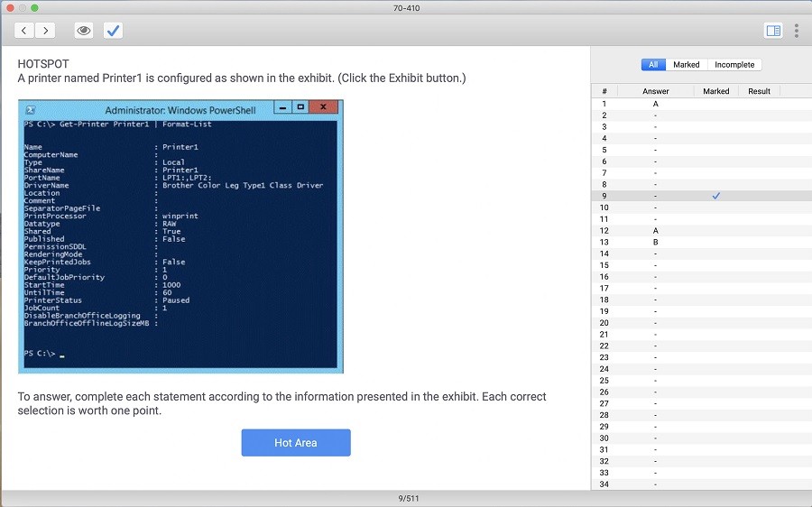Click PrinterStatus Paused line in exhibit
The height and width of the screenshot is (507, 812).
click(x=106, y=300)
